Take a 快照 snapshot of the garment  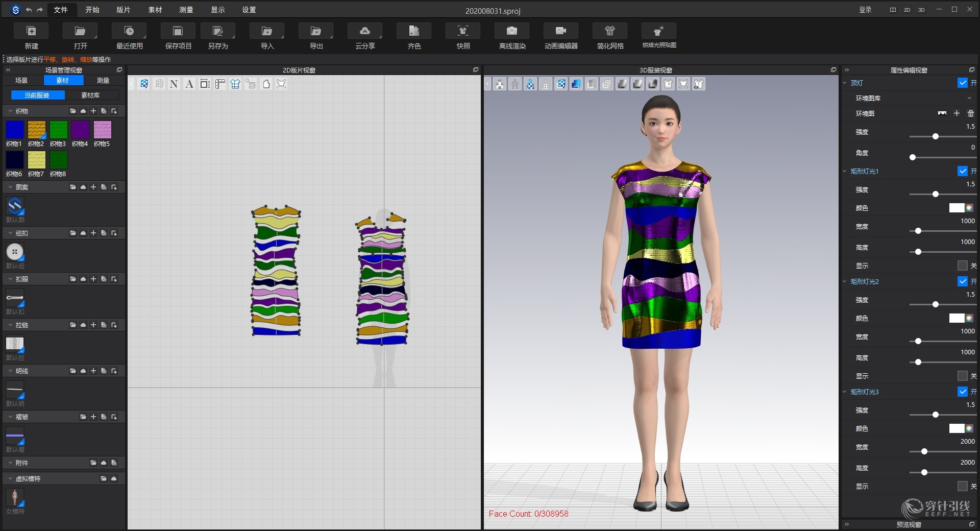tap(462, 36)
